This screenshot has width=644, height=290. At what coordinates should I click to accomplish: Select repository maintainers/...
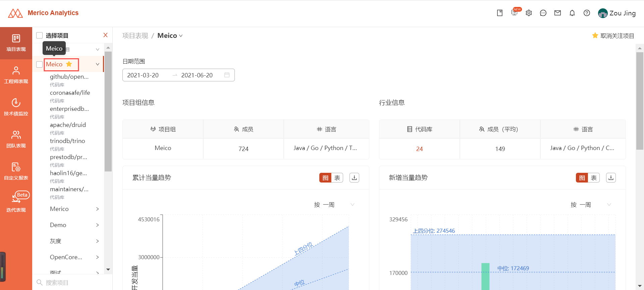pos(69,189)
